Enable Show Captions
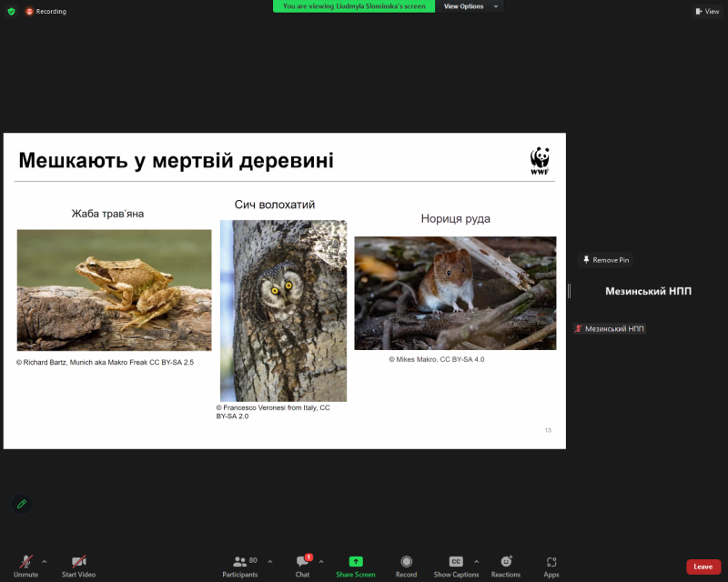Image resolution: width=728 pixels, height=582 pixels. coord(456,562)
